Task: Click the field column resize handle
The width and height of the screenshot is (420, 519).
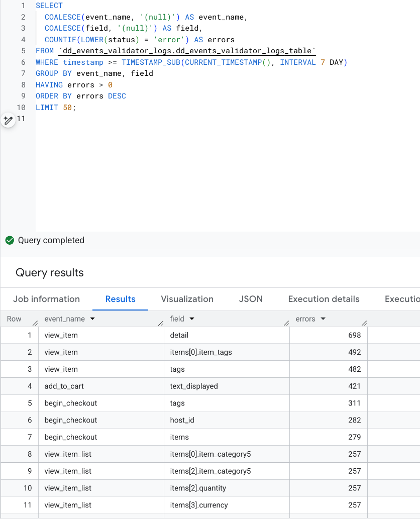Action: (286, 323)
